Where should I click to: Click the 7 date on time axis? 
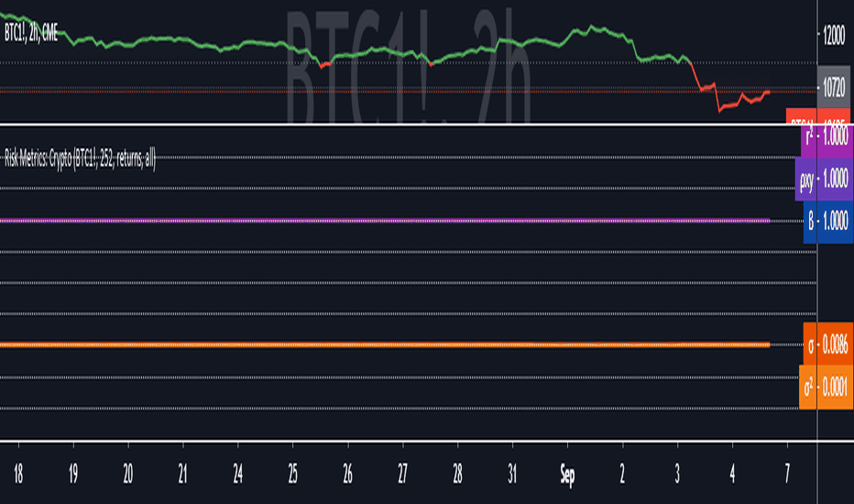tap(787, 475)
